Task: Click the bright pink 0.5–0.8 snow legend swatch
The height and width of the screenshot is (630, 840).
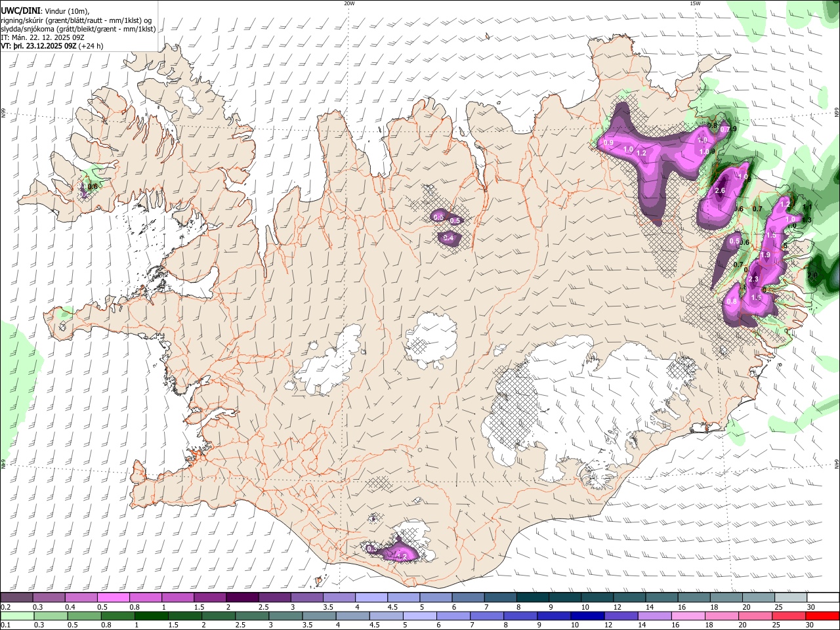Action: pos(113,598)
